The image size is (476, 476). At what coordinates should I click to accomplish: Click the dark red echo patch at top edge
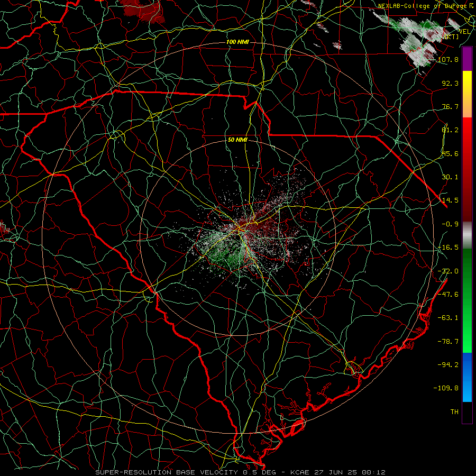(x=142, y=11)
